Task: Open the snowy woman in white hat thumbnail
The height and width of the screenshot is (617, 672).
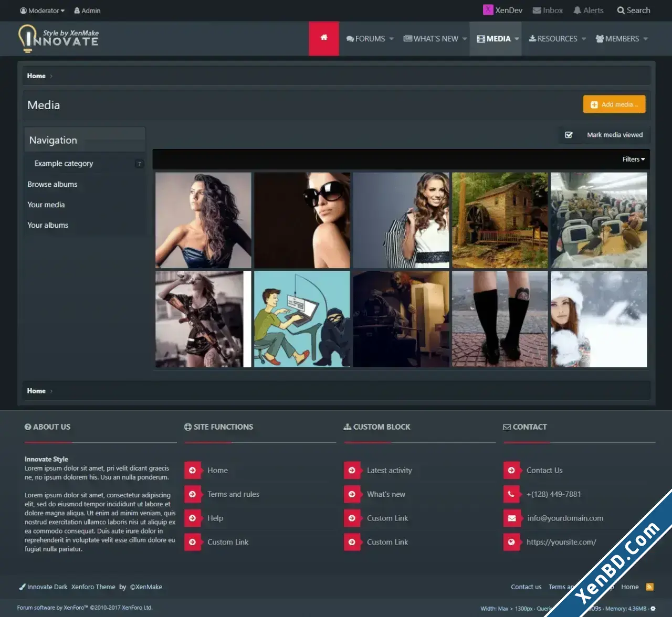Action: tap(598, 319)
